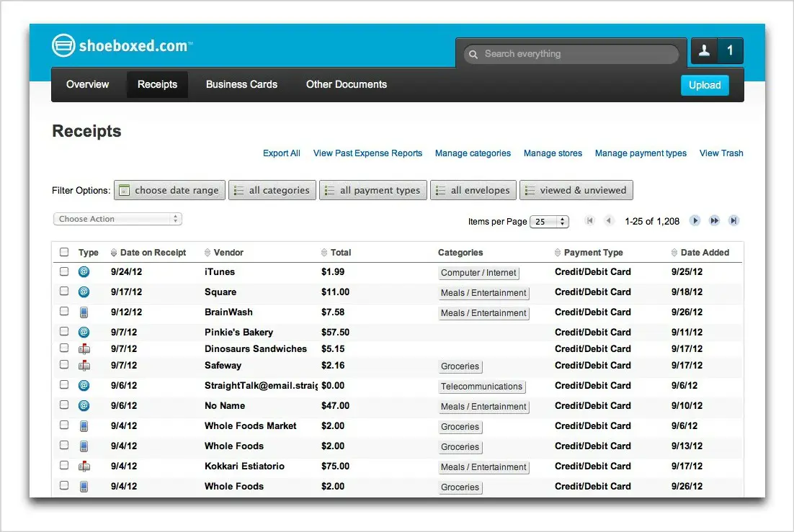Click the Search everything field
This screenshot has height=532, width=794.
tap(571, 54)
